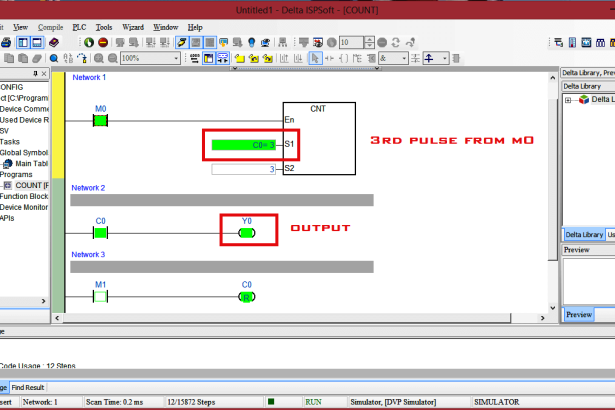Viewport: 615px width, 410px height.
Task: Click the C0 reset coil in Network 3
Action: click(x=247, y=297)
